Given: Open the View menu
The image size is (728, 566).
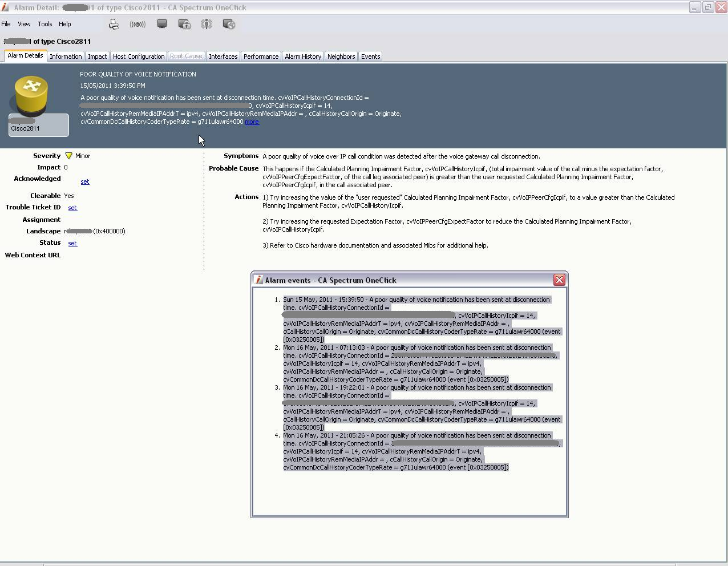Looking at the screenshot, I should point(24,24).
